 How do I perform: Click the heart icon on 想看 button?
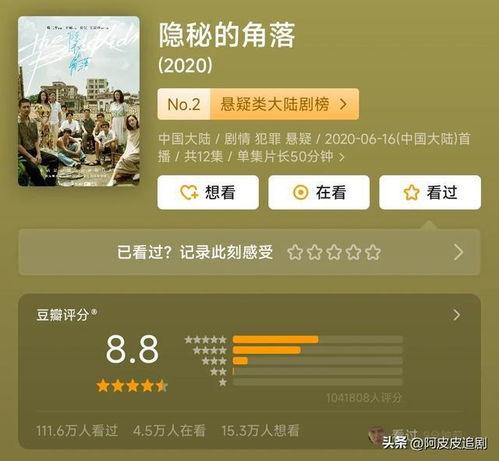189,193
